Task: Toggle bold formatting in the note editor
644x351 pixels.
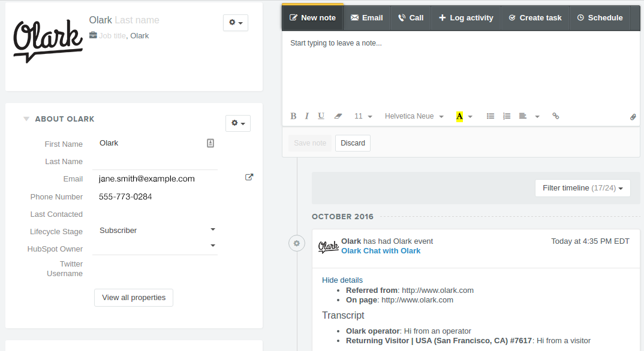Action: pyautogui.click(x=293, y=116)
